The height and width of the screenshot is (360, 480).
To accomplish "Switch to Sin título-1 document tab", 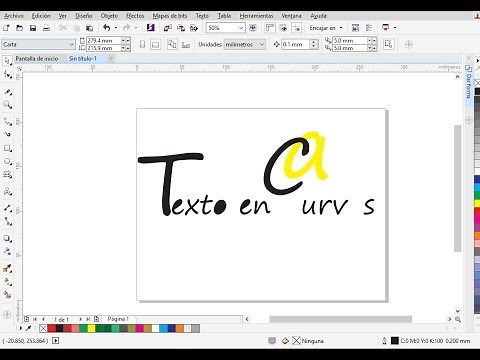I will [83, 59].
